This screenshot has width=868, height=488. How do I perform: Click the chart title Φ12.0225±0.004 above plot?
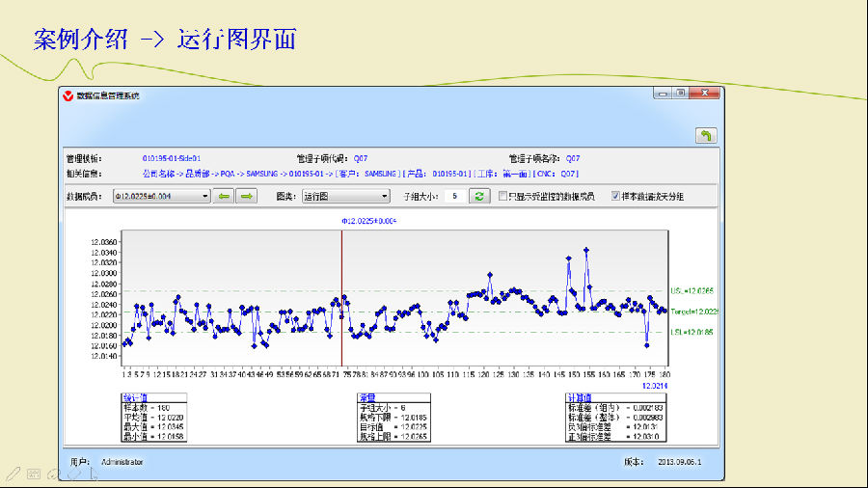369,221
